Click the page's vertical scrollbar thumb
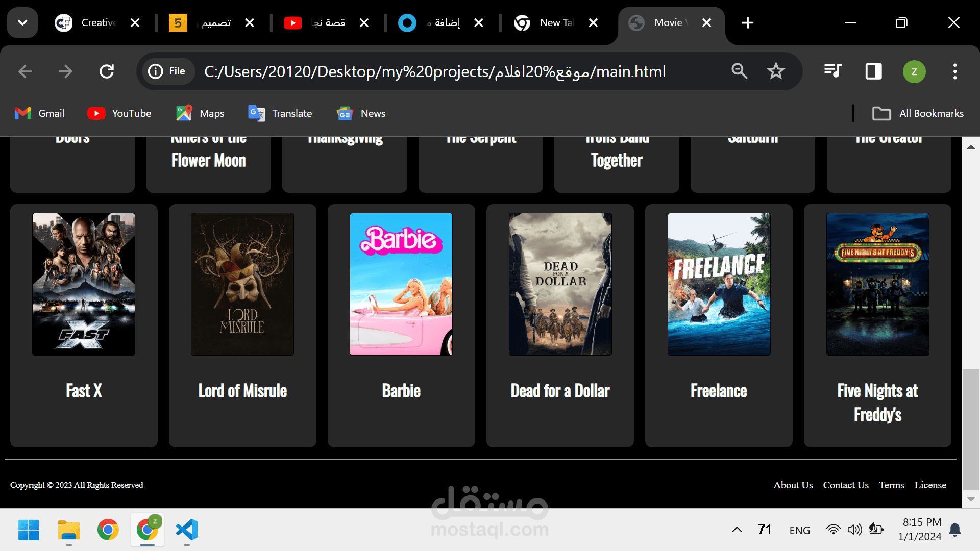The width and height of the screenshot is (980, 551). click(x=971, y=429)
